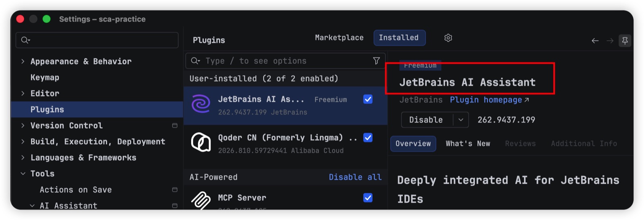Click the Qoder CN plugin logo
Viewport: 644px width, 220px height.
(201, 142)
